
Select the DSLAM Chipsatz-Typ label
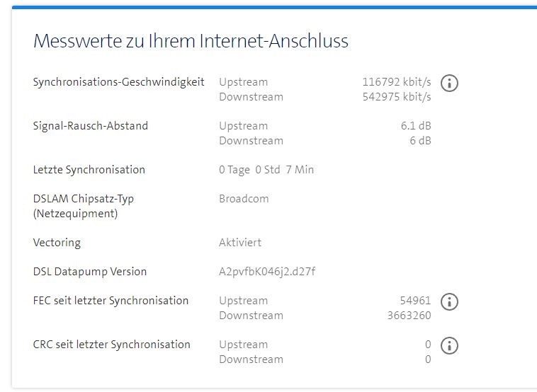coord(84,199)
